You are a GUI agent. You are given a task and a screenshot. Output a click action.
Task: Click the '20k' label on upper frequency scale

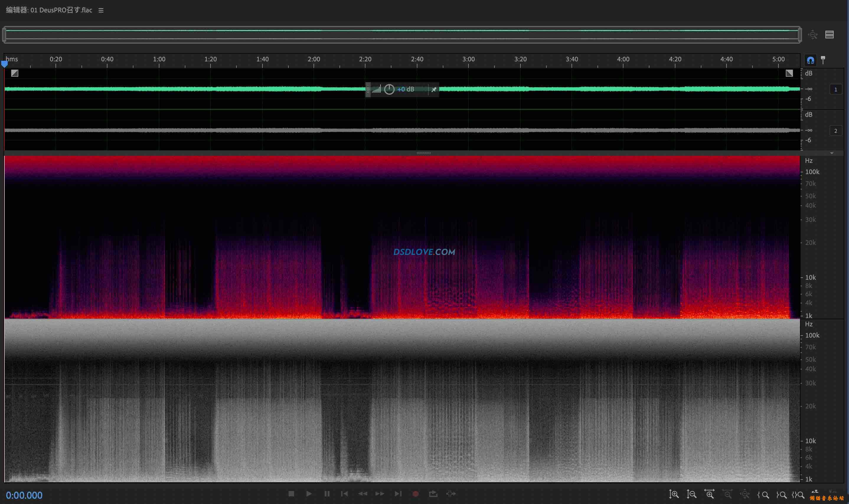coord(810,243)
